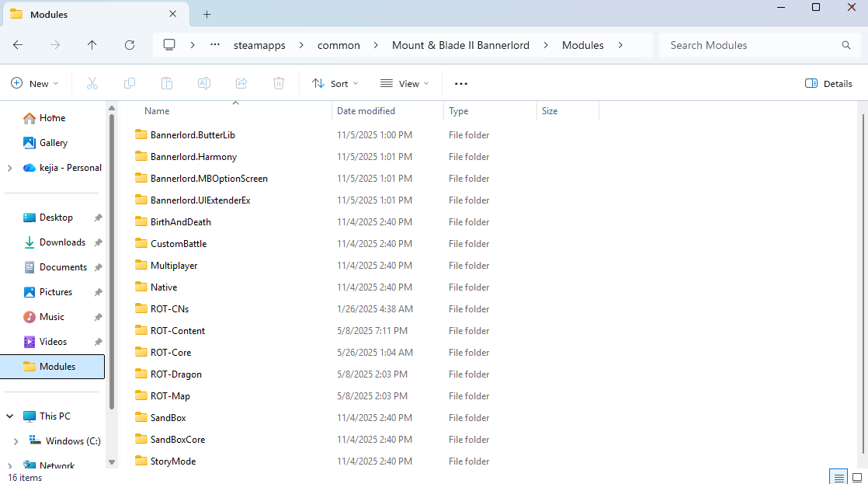
Task: Go up one folder level arrow
Action: (x=92, y=45)
